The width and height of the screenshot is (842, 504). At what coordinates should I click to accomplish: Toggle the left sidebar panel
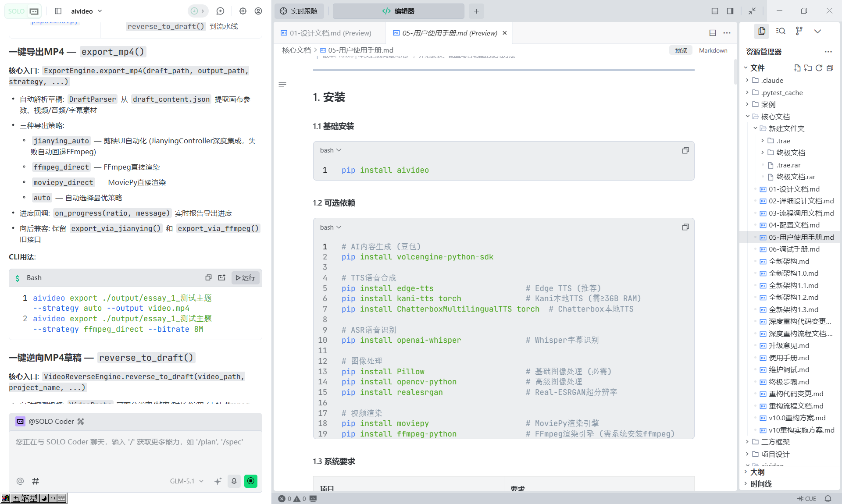point(58,11)
